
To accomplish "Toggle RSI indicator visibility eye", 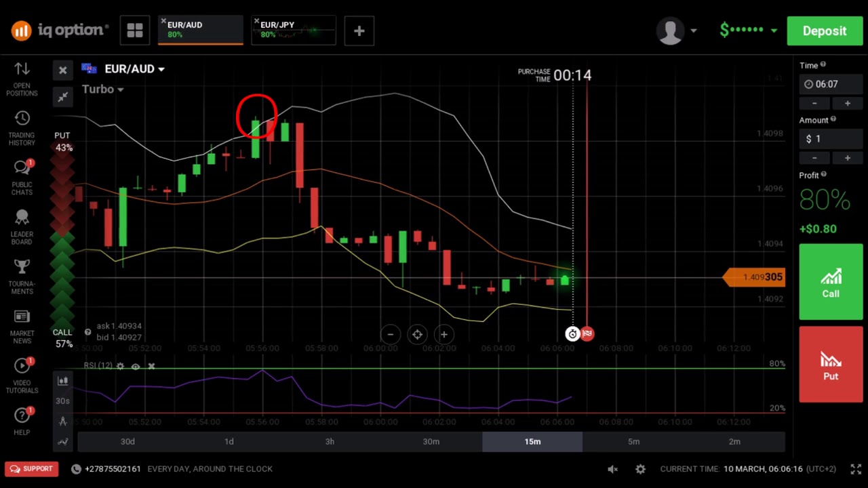I will [x=136, y=366].
